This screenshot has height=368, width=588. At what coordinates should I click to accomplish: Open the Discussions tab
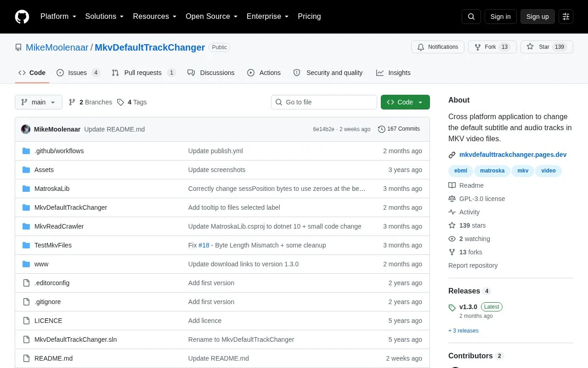211,73
